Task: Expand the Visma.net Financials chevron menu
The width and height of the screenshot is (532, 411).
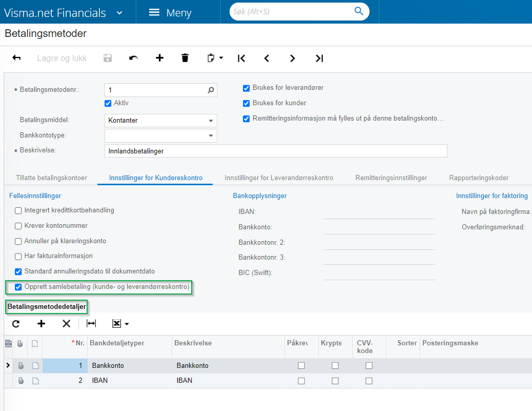Action: (119, 13)
